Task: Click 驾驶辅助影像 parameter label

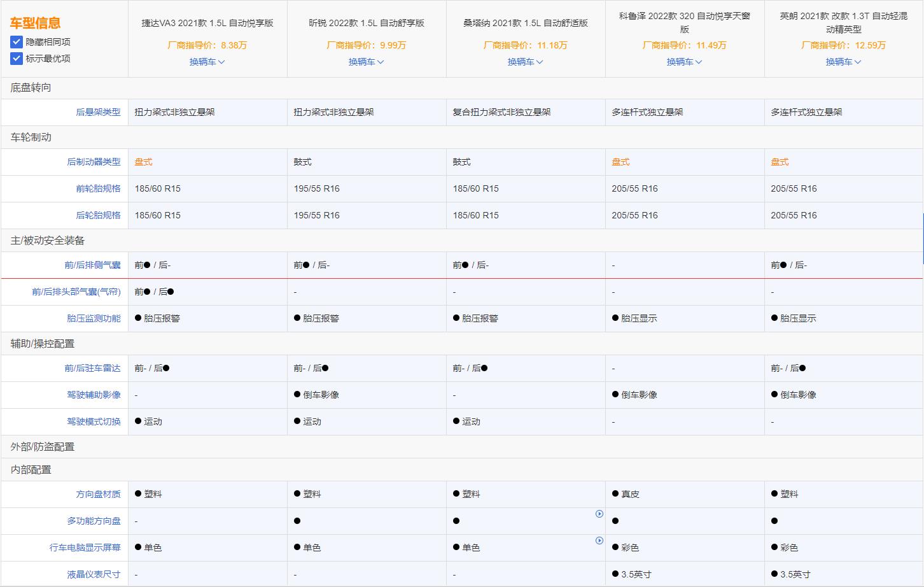Action: [x=94, y=395]
